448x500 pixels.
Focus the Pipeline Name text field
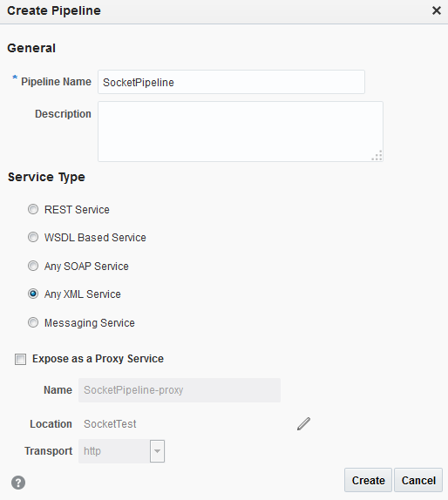[231, 82]
